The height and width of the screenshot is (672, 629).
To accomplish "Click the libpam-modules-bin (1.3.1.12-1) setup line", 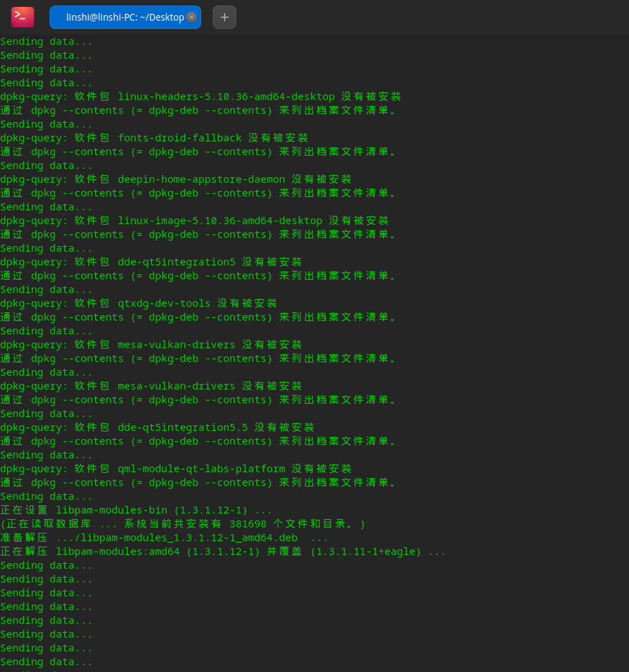I will (x=136, y=511).
